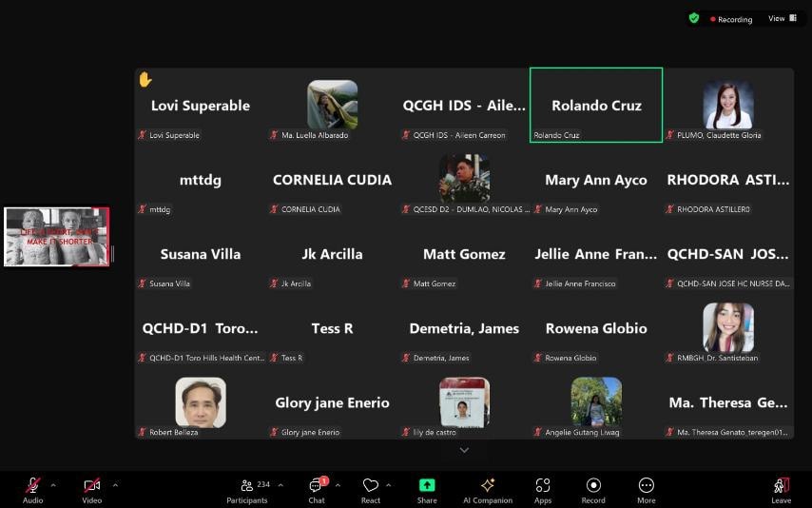Expand the audio settings arrow
The image size is (812, 508).
[53, 485]
